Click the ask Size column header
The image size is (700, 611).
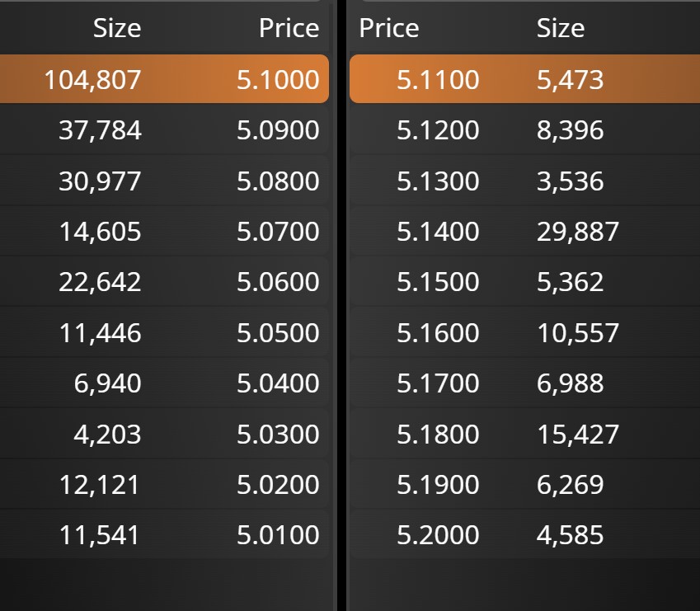tap(561, 29)
